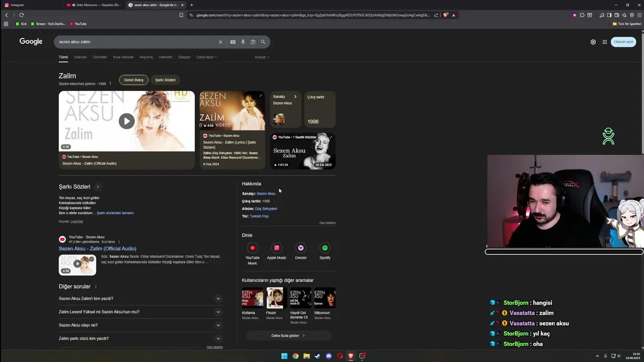Switch to the Haberler tab

(x=166, y=57)
